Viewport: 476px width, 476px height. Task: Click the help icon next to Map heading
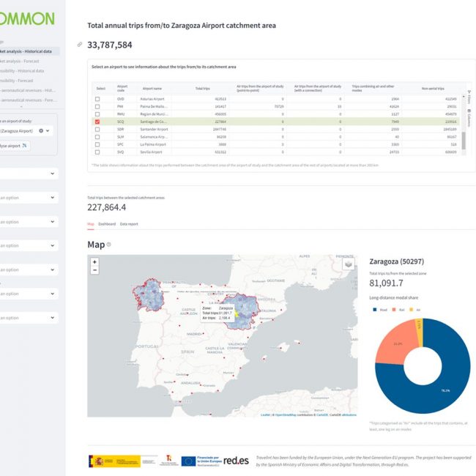[x=109, y=245]
